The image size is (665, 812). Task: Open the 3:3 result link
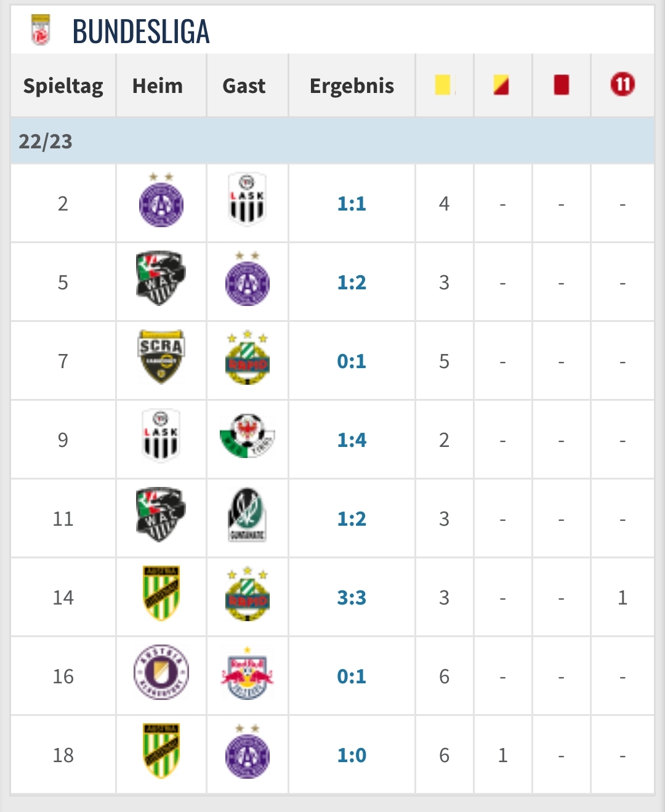click(x=352, y=597)
